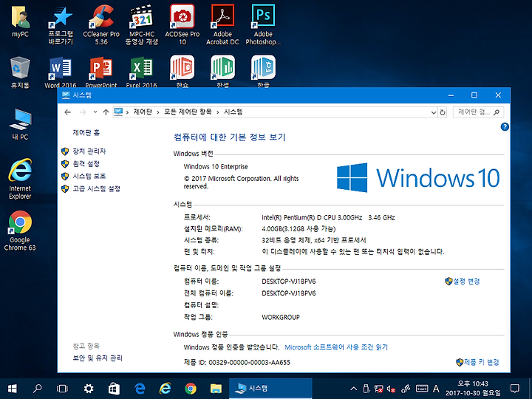Open the touch keyboard tray icon
The width and height of the screenshot is (532, 399).
coord(422,389)
